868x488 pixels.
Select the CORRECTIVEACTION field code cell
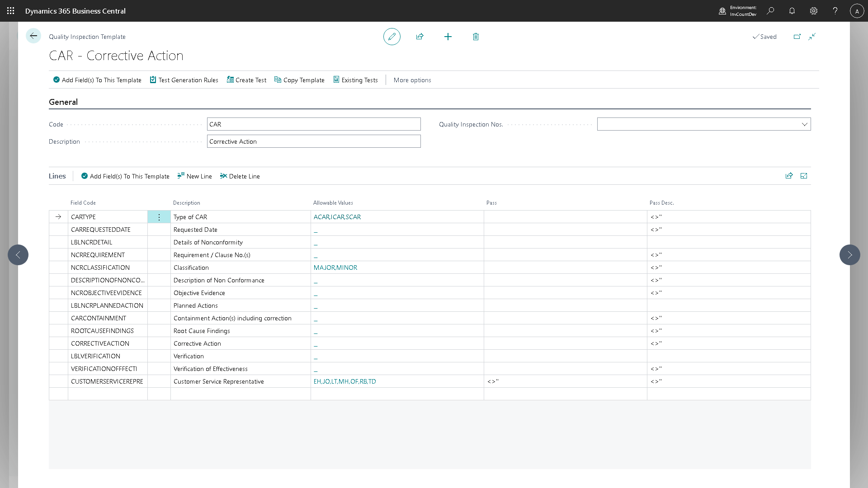click(x=108, y=343)
